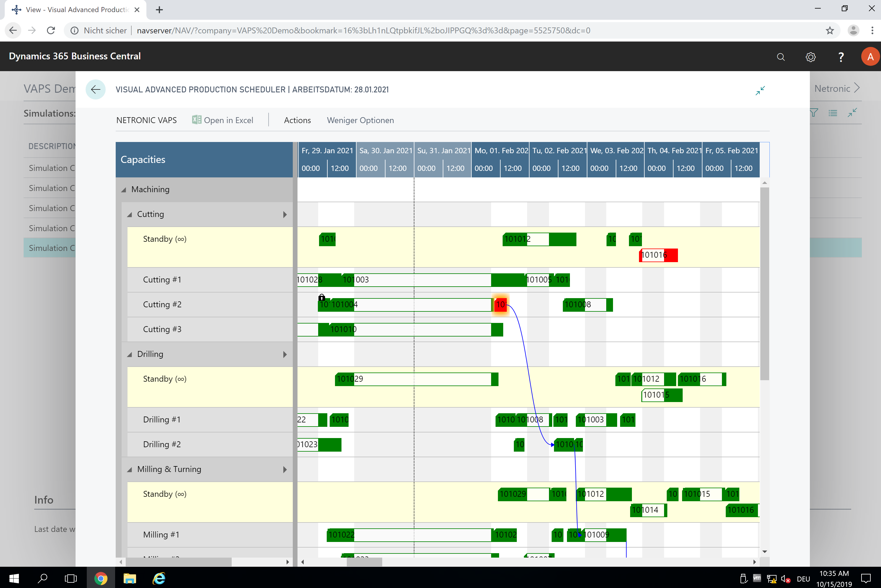This screenshot has height=588, width=881.
Task: Click the gantt scroll right arrow
Action: (x=754, y=562)
